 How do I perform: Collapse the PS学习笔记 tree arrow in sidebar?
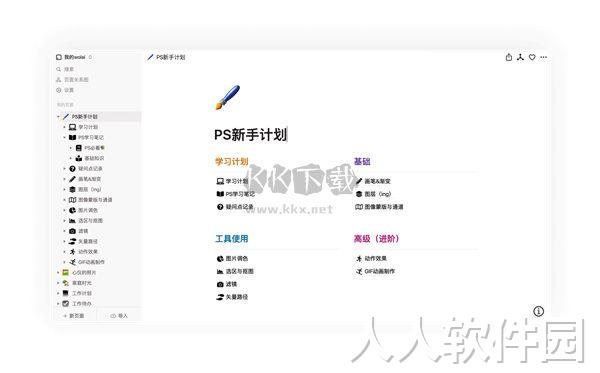[64, 137]
